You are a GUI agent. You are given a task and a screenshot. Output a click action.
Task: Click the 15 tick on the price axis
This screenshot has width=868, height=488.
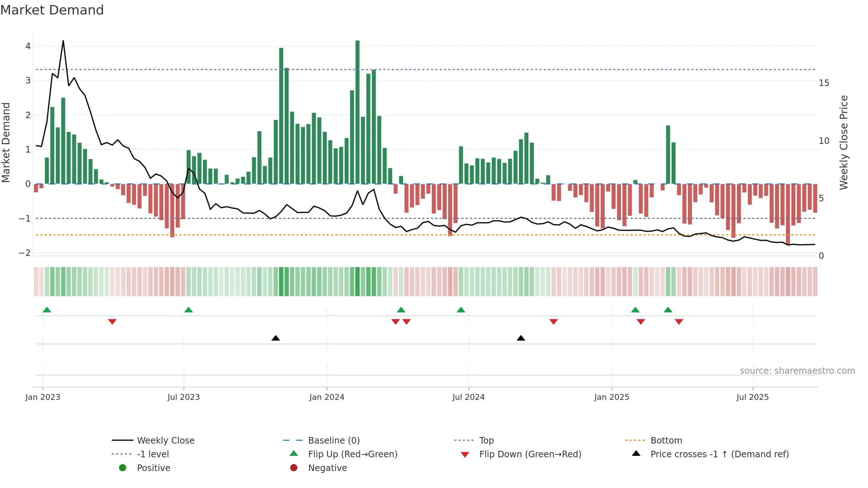824,83
